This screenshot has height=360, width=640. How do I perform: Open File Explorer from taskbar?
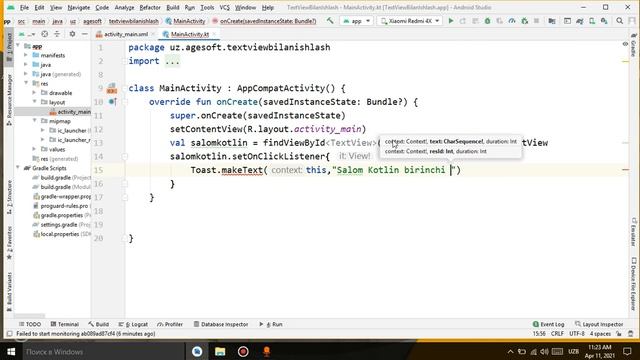[x=220, y=351]
